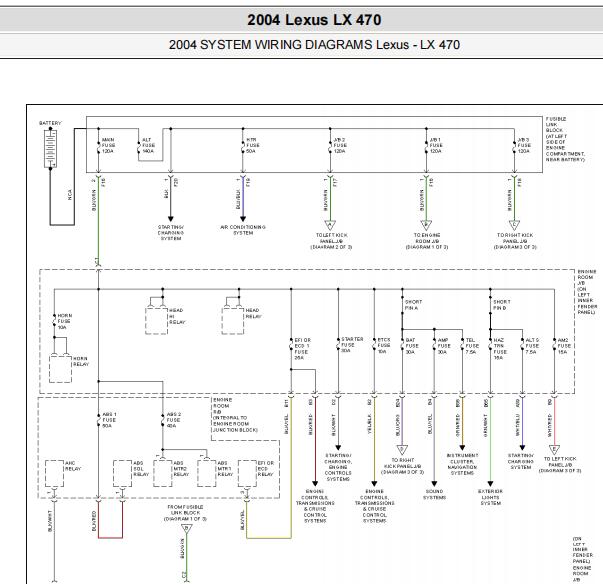Viewport: 603px width, 584px height.
Task: Click the 'BLU/ORG' wire label
Action: [x=398, y=424]
